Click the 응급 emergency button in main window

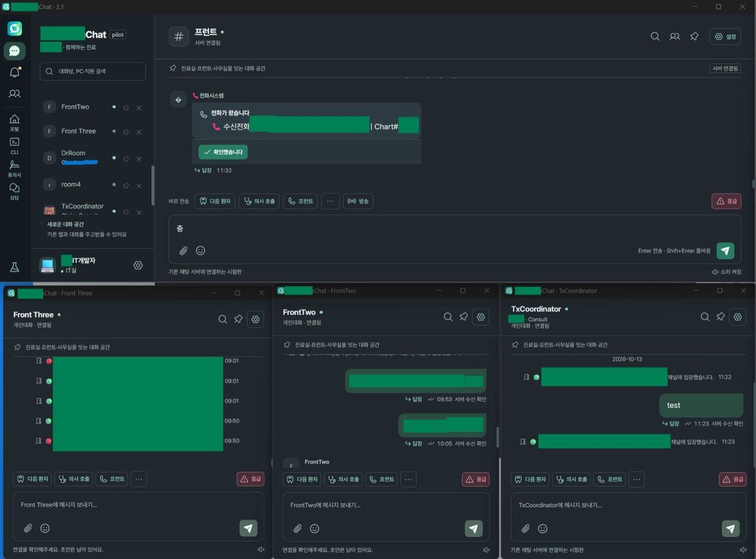tap(726, 201)
